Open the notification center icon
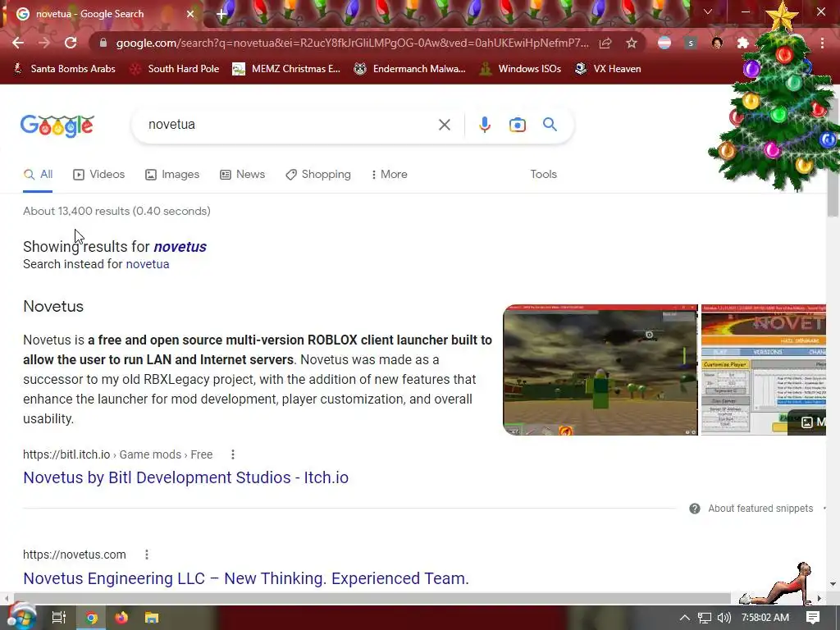The height and width of the screenshot is (630, 840). tap(813, 618)
